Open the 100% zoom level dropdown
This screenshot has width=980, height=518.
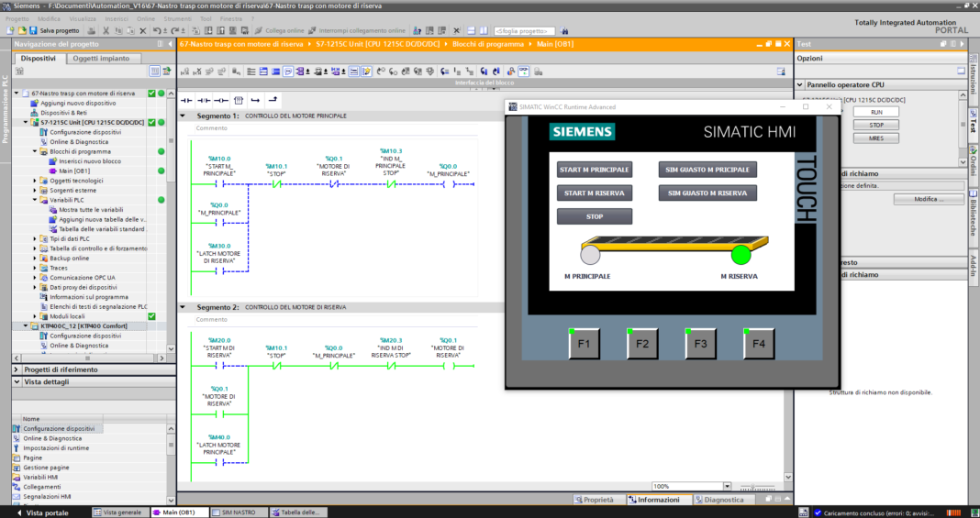click(727, 486)
